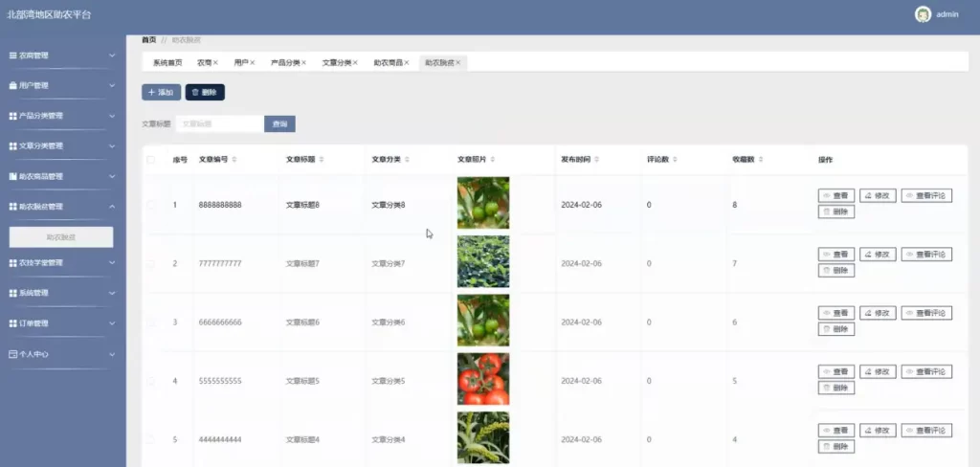Sort by the 文章标题 column arrows
Viewport: 980px width, 467px height.
tap(322, 160)
